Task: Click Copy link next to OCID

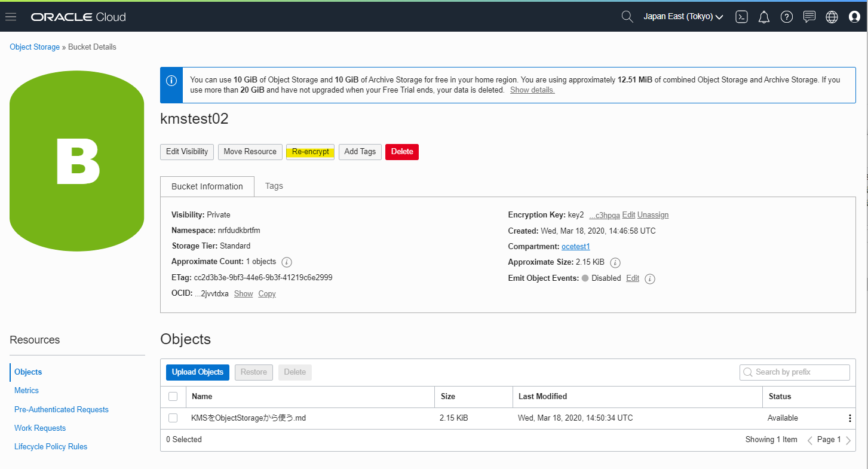Action: point(267,294)
